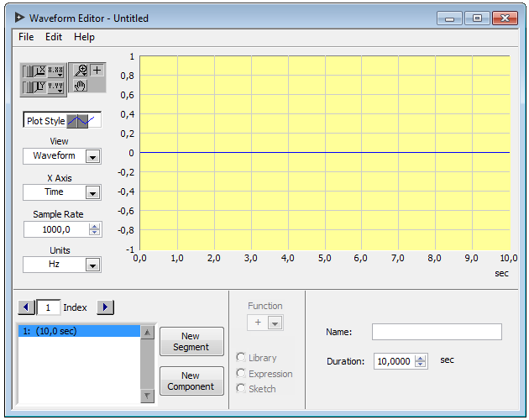Click the Name text field

(437, 332)
